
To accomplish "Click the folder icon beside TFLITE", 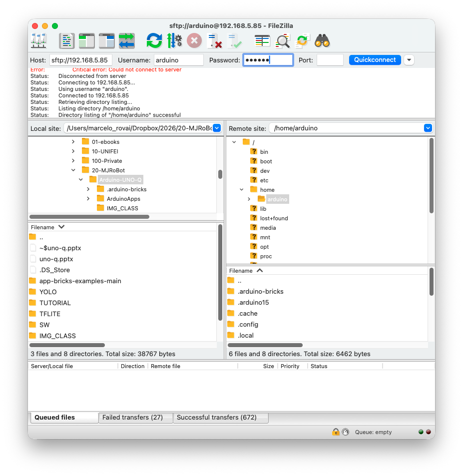I will point(32,314).
